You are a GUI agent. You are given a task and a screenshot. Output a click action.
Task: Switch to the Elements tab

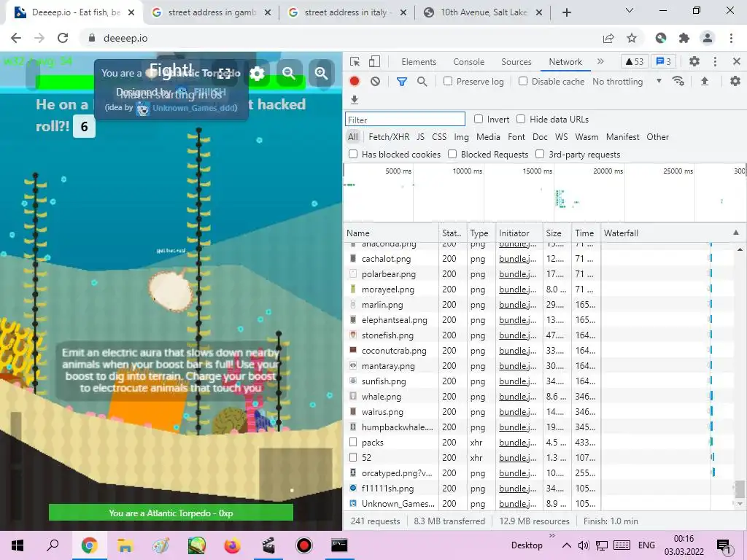[419, 62]
